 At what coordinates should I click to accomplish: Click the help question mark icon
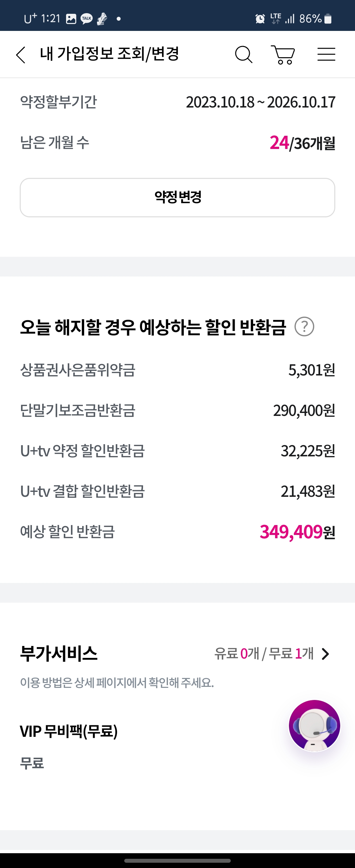304,326
